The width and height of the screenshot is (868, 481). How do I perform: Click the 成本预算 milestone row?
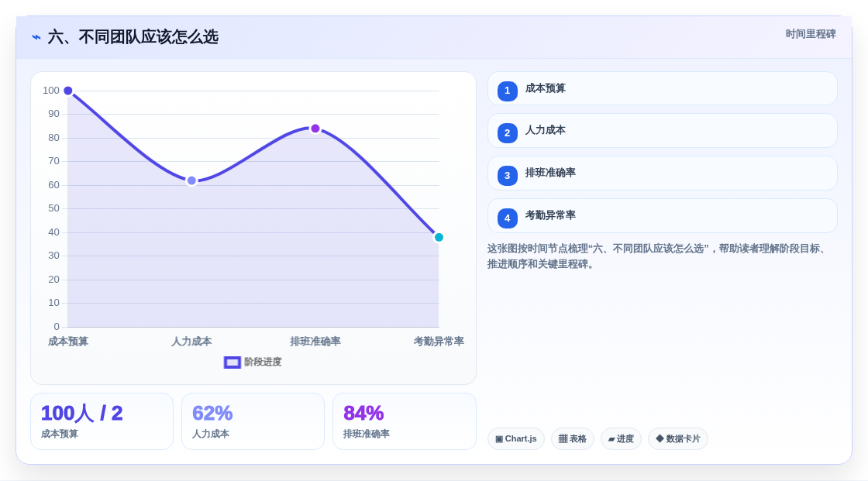click(662, 88)
